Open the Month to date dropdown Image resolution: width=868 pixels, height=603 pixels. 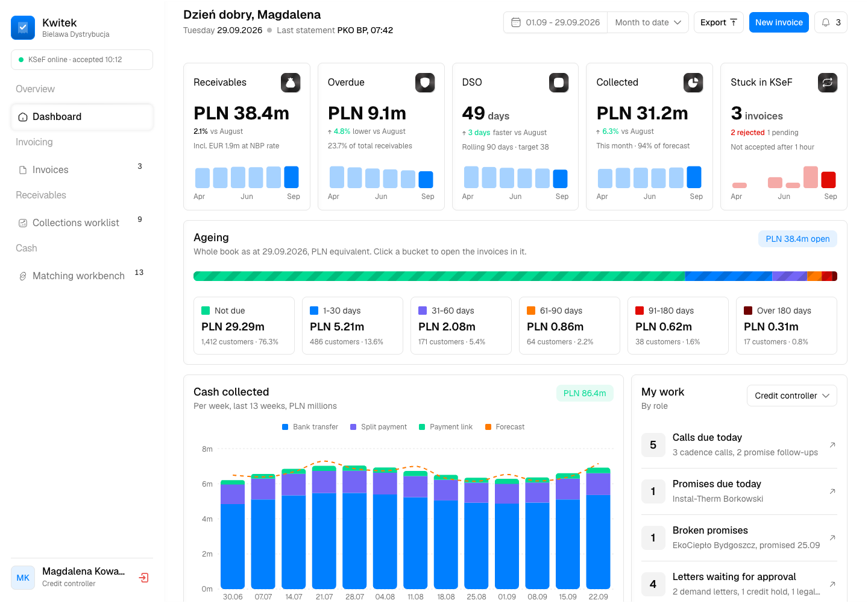pos(648,22)
